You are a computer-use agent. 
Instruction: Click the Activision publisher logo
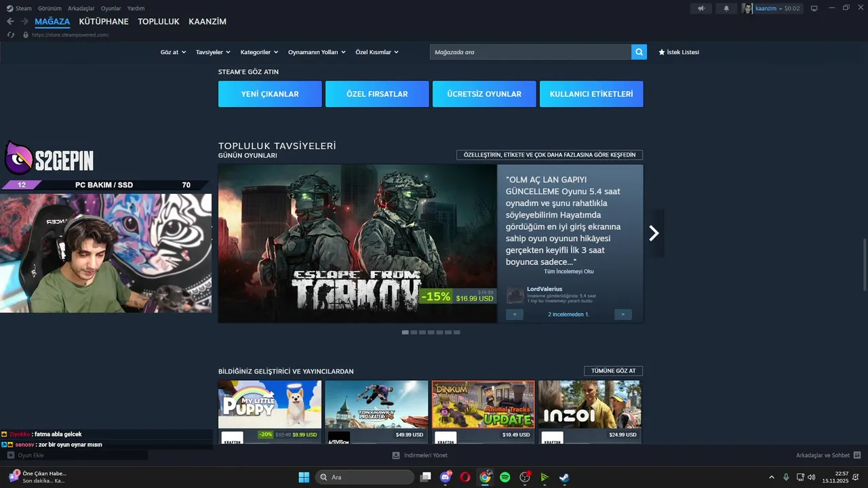339,438
